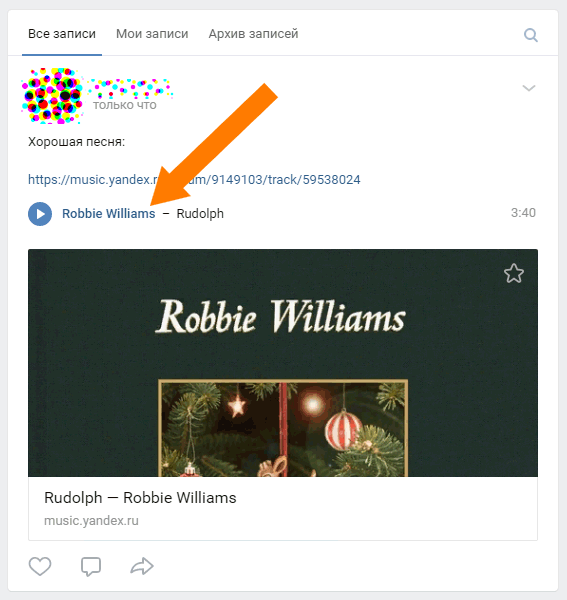Click the 3:40 track duration
The width and height of the screenshot is (567, 600).
click(x=523, y=213)
